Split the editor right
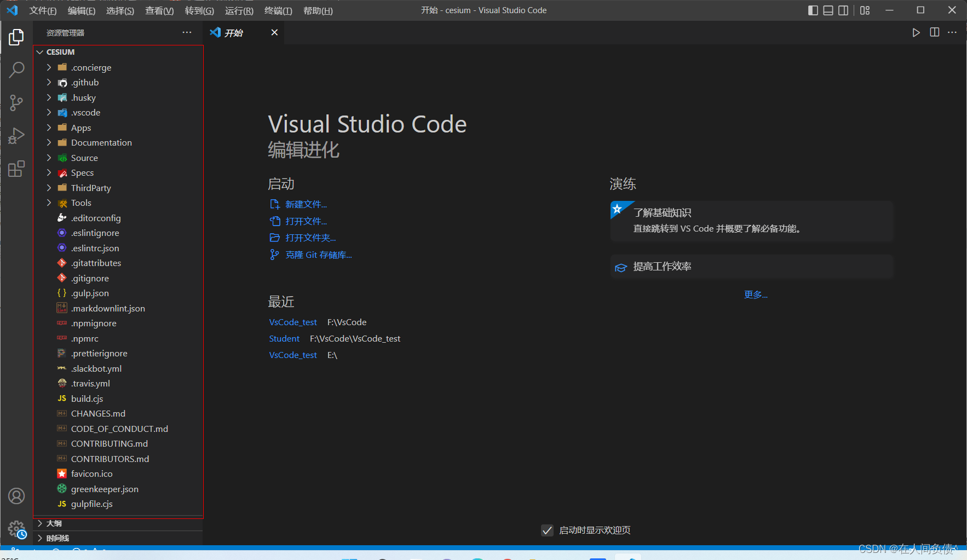 click(935, 33)
